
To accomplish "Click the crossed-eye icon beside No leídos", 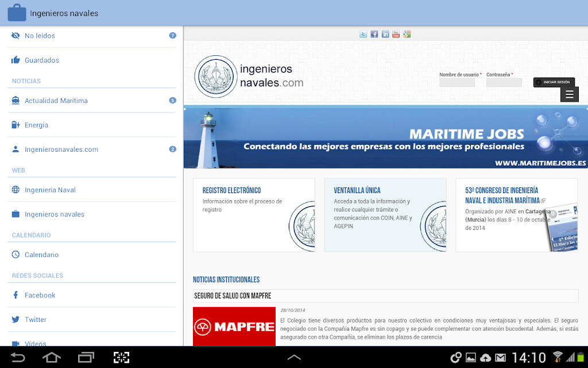I will [x=16, y=36].
